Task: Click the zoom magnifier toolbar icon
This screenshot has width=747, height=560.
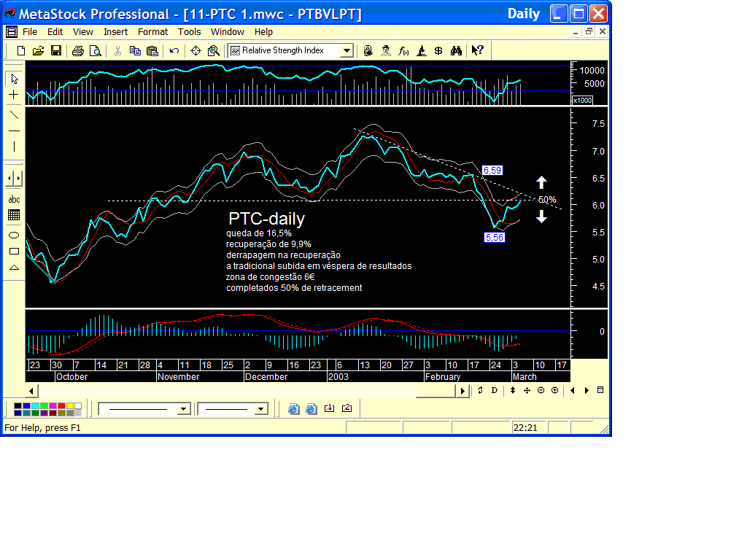Action: (214, 50)
